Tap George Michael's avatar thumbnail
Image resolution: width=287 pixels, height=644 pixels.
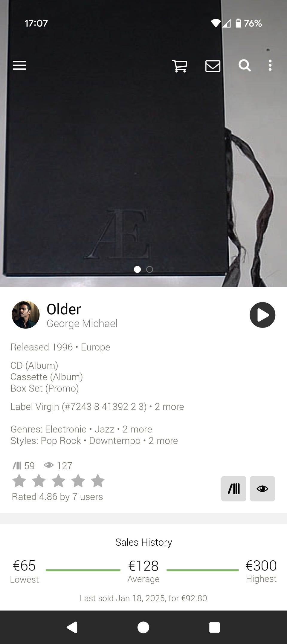(x=26, y=315)
